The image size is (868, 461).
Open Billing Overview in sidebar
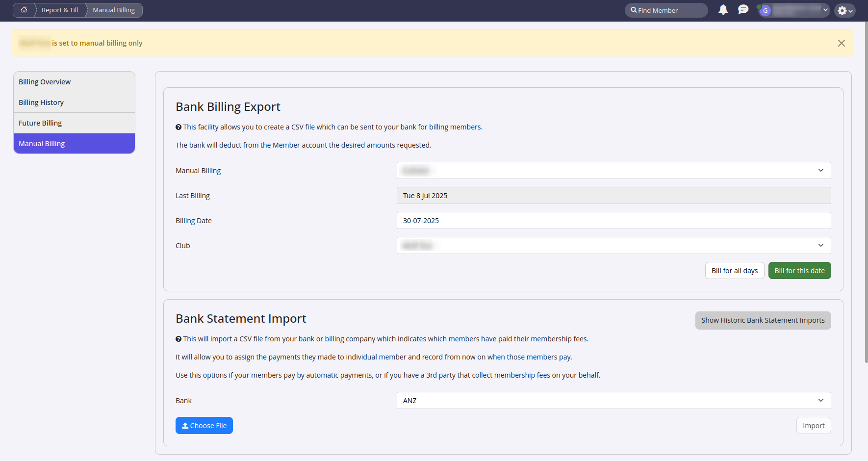[74, 82]
